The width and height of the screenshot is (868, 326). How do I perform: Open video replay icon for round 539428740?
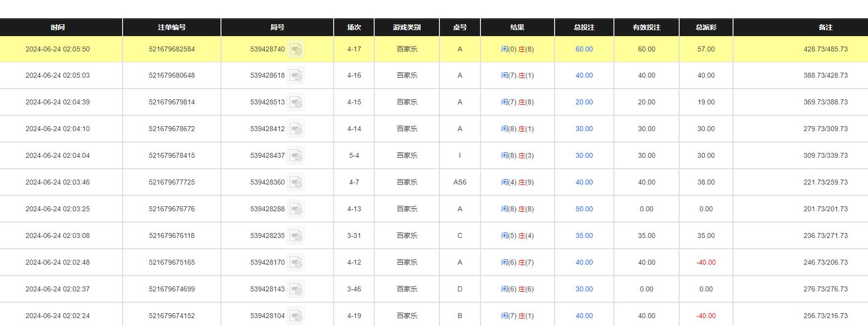pos(296,49)
